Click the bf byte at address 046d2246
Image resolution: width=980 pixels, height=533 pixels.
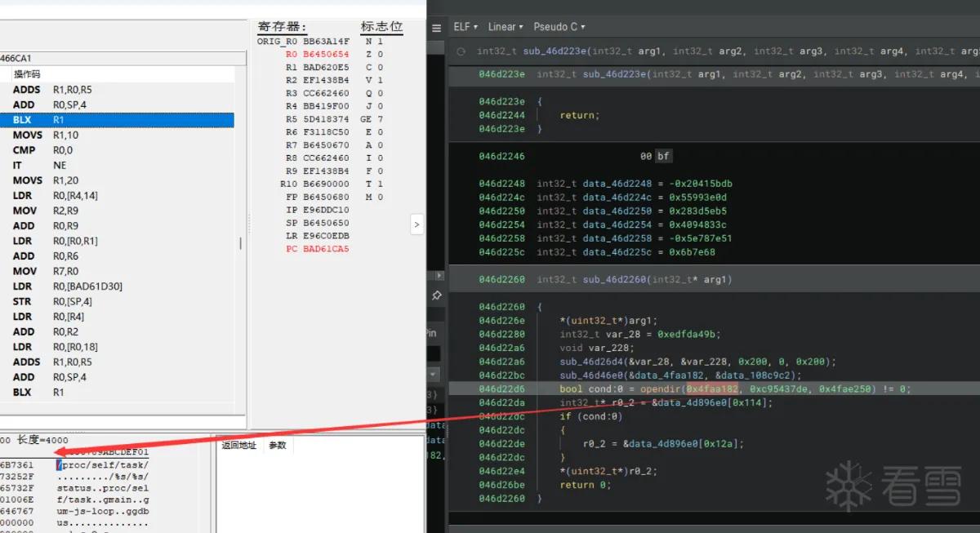[x=664, y=156]
